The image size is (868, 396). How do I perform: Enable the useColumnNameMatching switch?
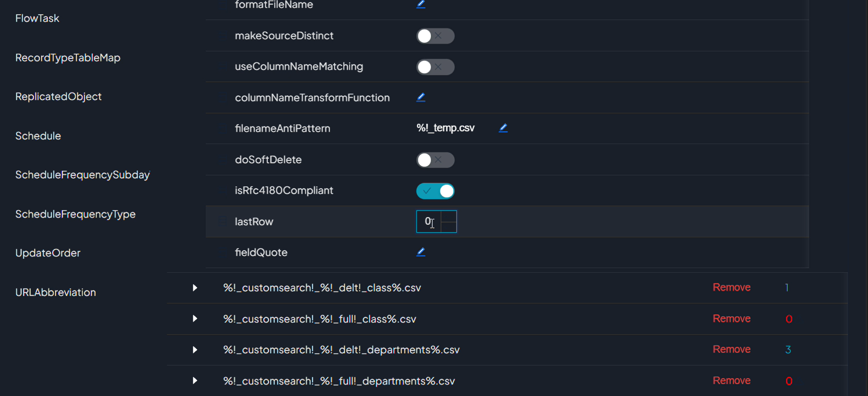[x=435, y=67]
